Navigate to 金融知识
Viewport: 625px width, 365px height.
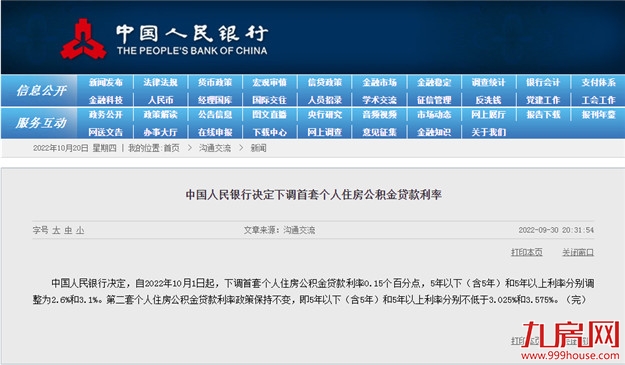point(434,132)
